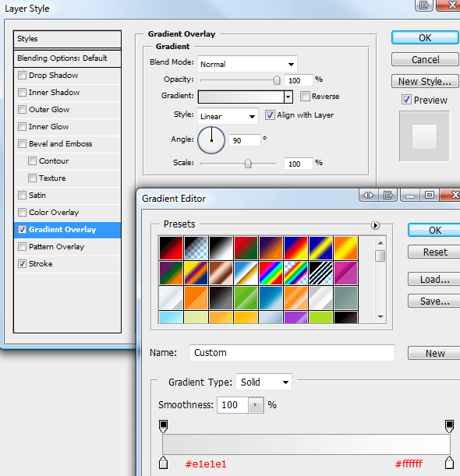460x476 pixels.
Task: Click the Scale slider handle
Action: click(x=248, y=164)
